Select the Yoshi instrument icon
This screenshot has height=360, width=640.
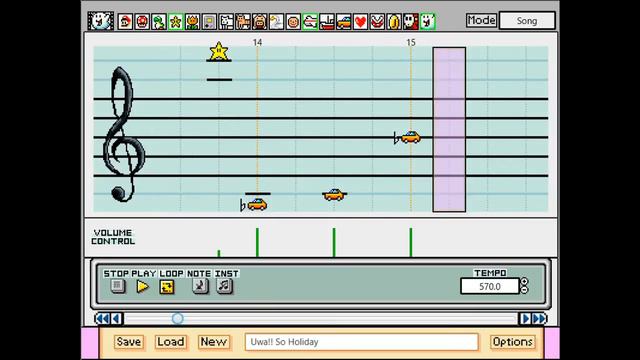coord(159,22)
